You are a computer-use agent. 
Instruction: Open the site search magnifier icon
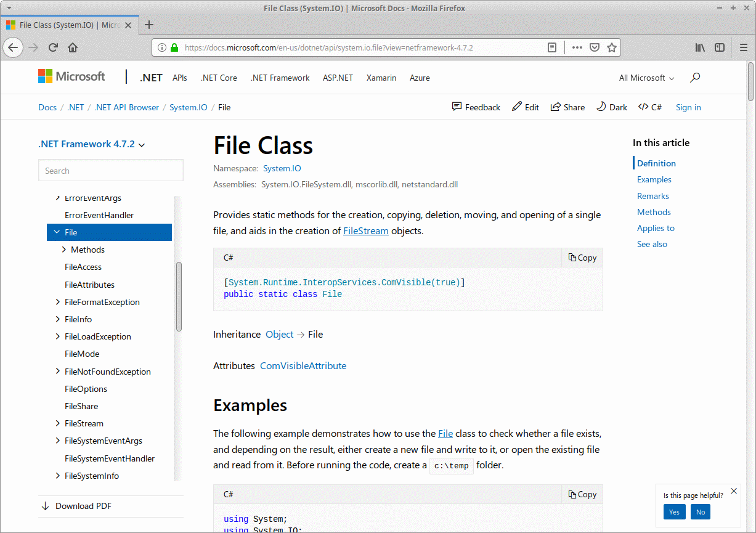(x=695, y=78)
